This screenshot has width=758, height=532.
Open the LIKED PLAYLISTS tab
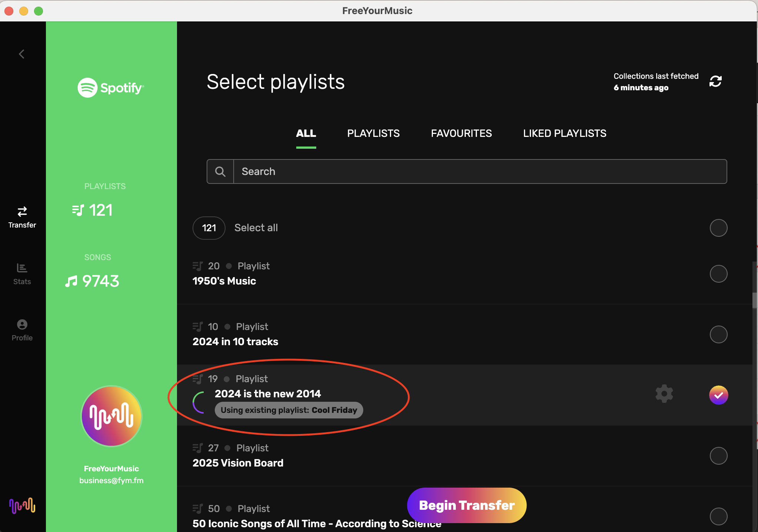click(x=564, y=134)
